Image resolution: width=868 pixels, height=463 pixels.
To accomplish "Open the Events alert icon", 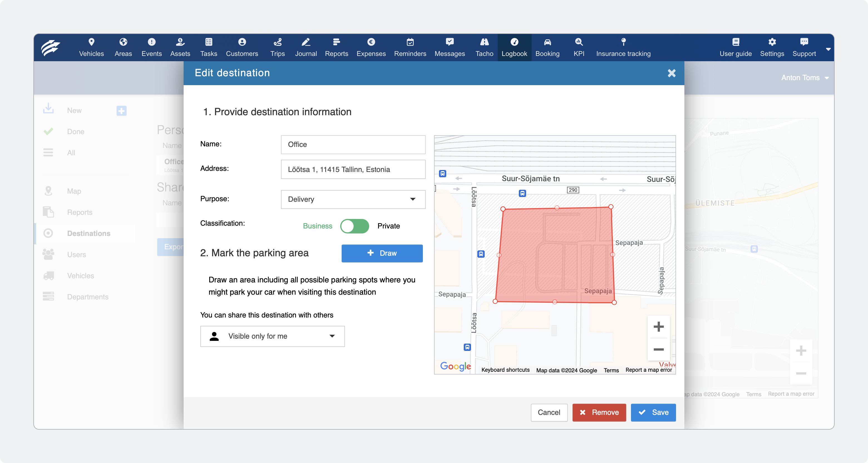I will (x=152, y=42).
